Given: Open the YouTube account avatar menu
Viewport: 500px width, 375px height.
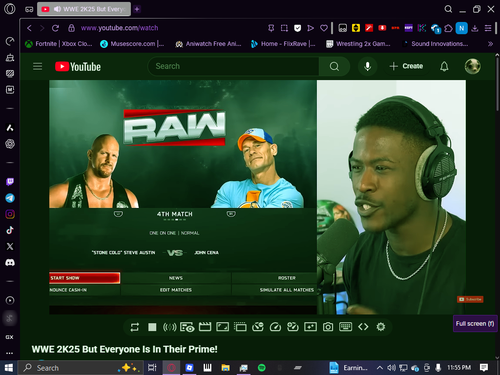Looking at the screenshot, I should pos(473,66).
